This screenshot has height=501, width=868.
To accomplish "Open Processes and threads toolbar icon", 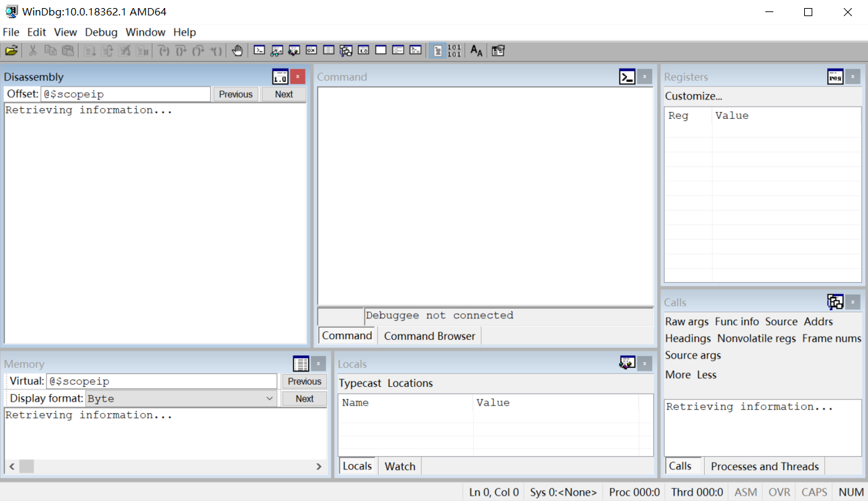I will [x=398, y=50].
